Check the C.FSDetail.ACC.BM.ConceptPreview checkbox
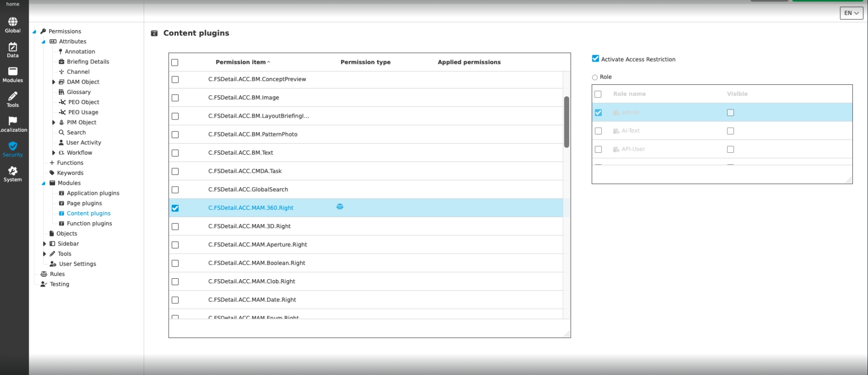Screen dimensions: 868x375 175,79
